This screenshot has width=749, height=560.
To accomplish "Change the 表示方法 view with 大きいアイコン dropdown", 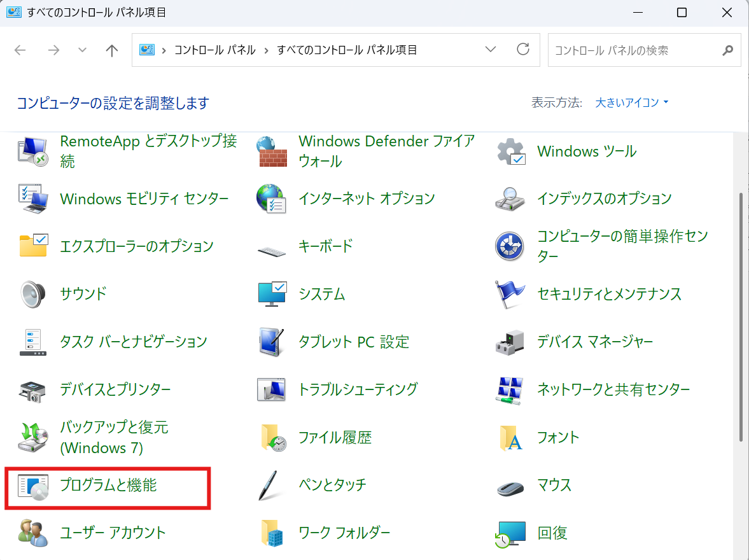I will pos(631,102).
